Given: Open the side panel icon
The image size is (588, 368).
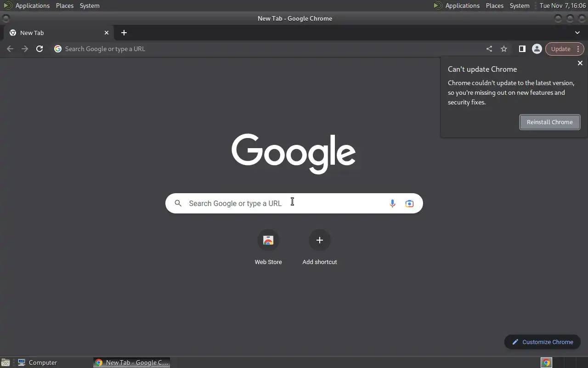Looking at the screenshot, I should (x=522, y=49).
